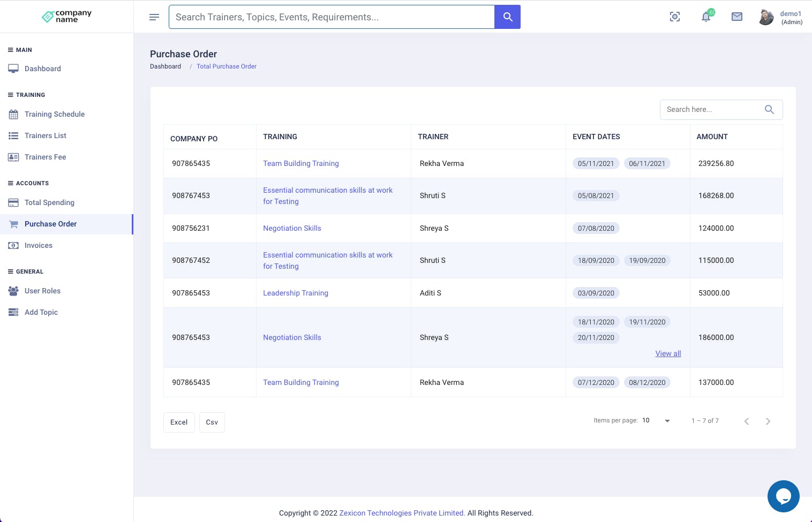
Task: Click COMPANY PO column header
Action: (x=194, y=139)
